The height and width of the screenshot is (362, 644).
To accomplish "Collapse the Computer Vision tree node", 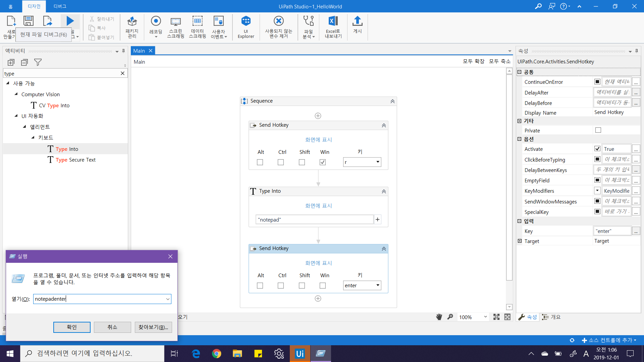I will pyautogui.click(x=16, y=94).
